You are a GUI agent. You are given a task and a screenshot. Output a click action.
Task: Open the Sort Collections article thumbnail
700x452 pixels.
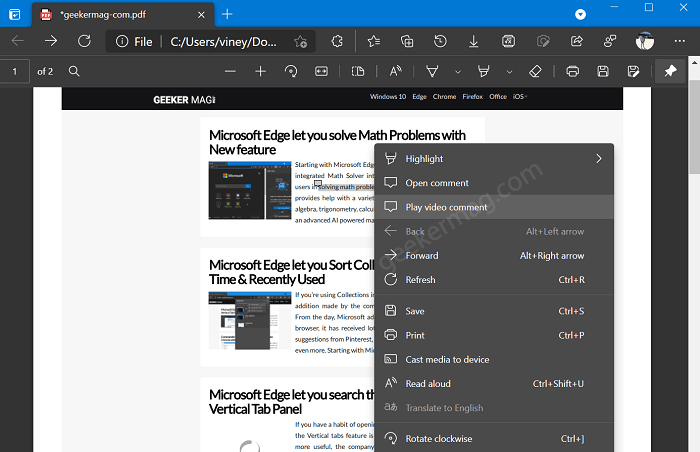tap(250, 320)
